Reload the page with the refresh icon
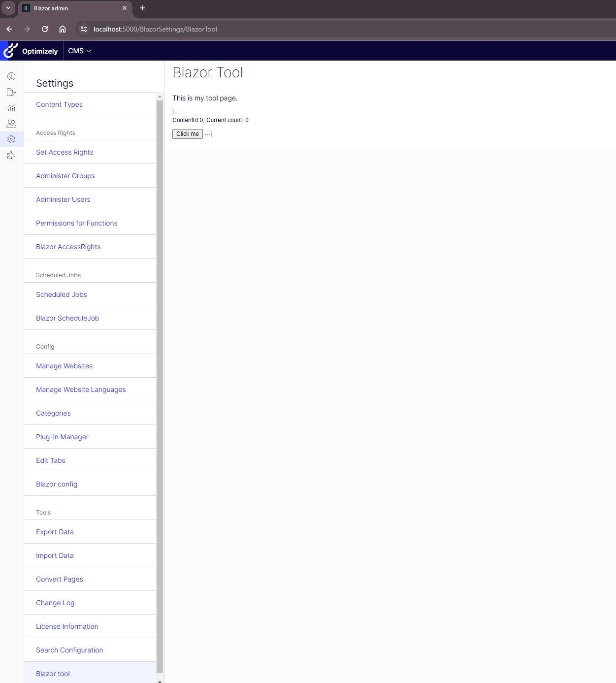 point(44,29)
